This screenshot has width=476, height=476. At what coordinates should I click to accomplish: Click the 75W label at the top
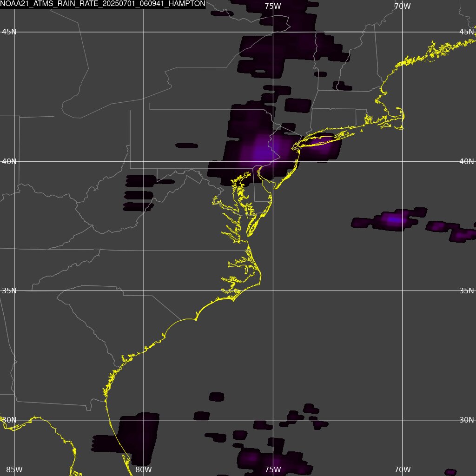273,6
